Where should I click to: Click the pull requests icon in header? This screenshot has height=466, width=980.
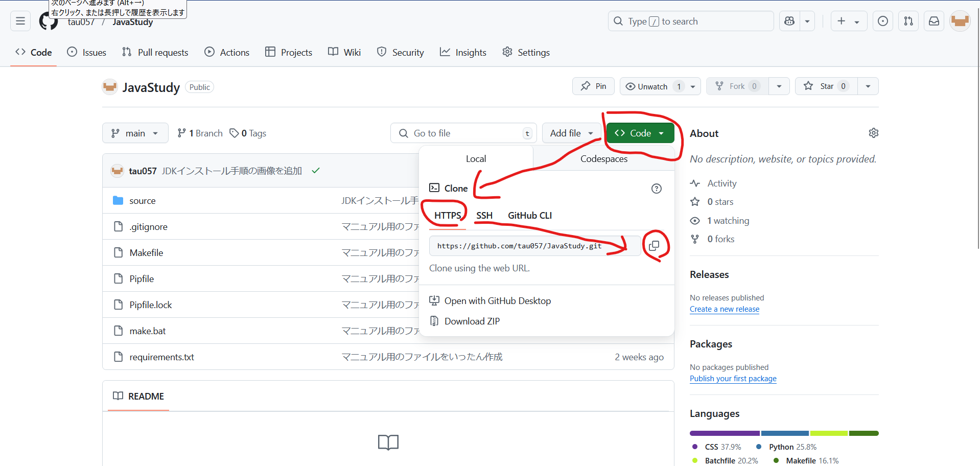point(908,21)
